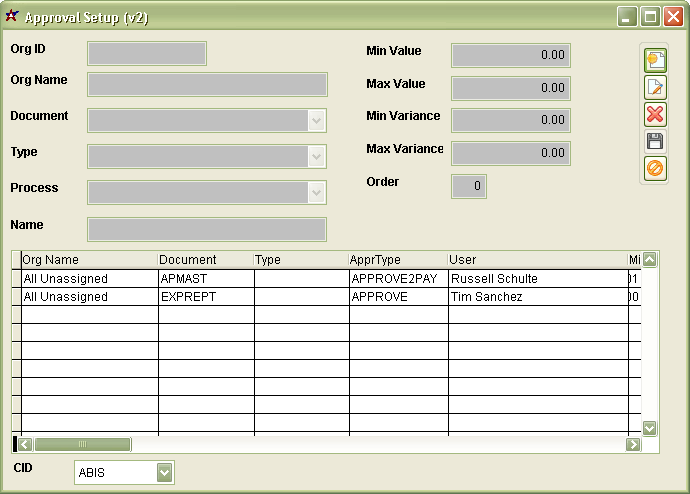Maximize the Approval Setup window
Screen dimensions: 690x494
pyautogui.click(x=650, y=17)
